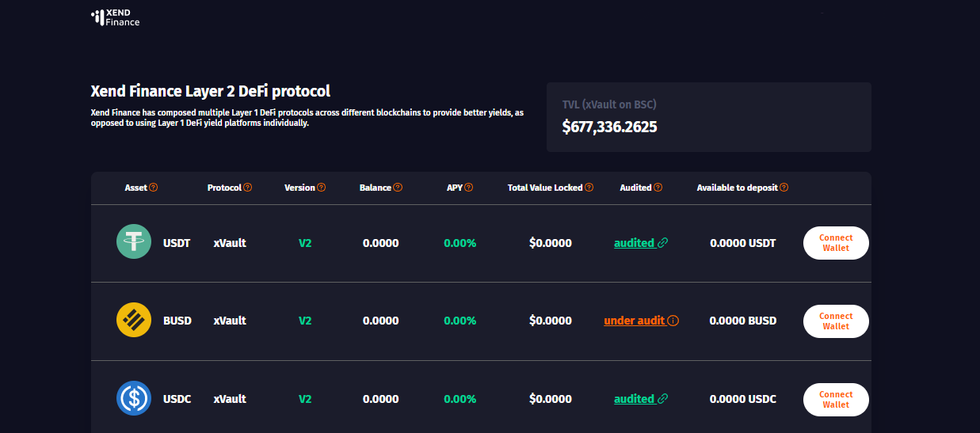Click the Xend Finance Layer 2 DeFi protocol heading
The width and height of the screenshot is (980, 433).
pyautogui.click(x=211, y=91)
